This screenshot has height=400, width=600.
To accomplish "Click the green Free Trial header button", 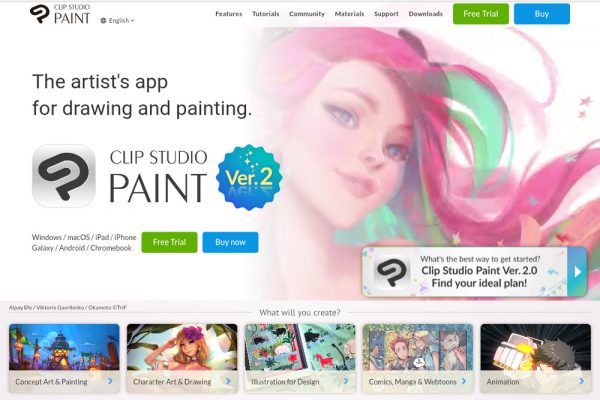I will [x=481, y=14].
